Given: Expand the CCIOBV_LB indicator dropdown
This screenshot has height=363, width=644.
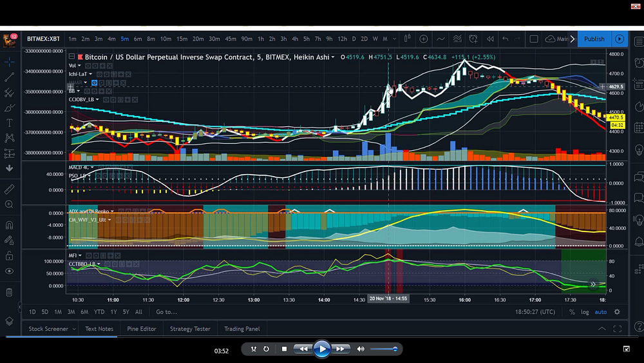Looking at the screenshot, I should pos(99,100).
